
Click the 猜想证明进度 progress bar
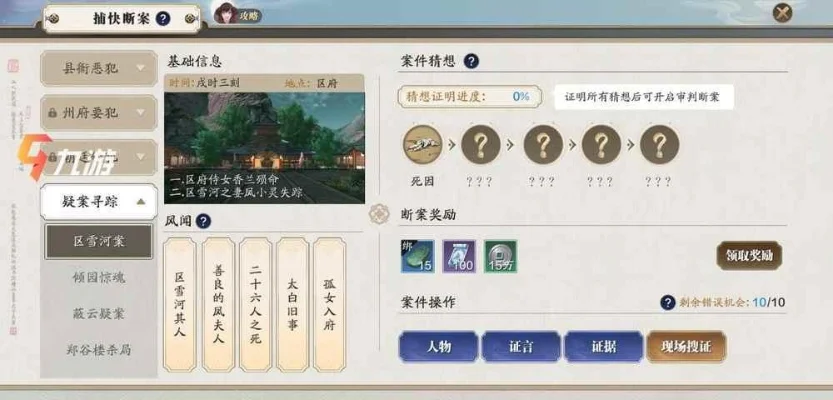click(470, 97)
